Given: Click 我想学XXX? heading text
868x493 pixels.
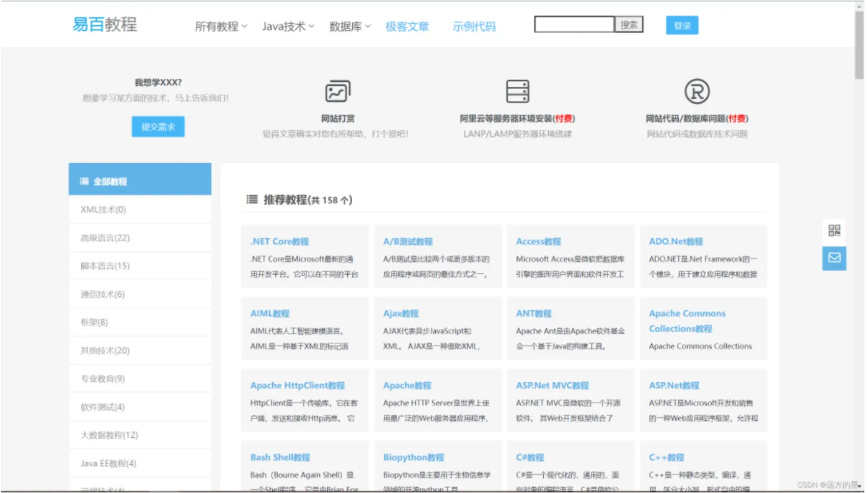Looking at the screenshot, I should point(158,82).
